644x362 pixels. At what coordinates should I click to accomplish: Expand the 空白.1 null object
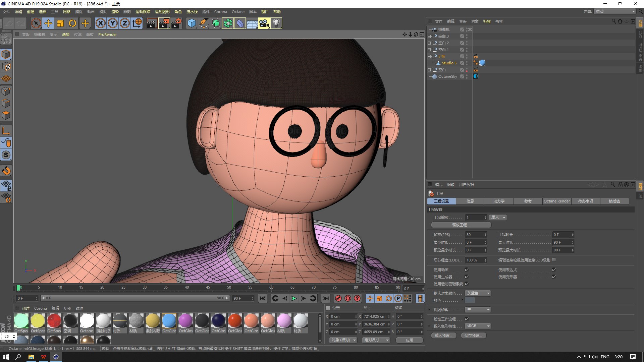(429, 50)
